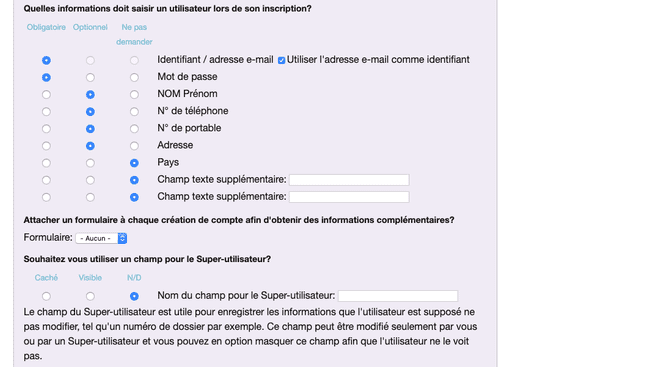Select N/D option for Super-utilisateur field
The height and width of the screenshot is (367, 671).
pyautogui.click(x=134, y=296)
